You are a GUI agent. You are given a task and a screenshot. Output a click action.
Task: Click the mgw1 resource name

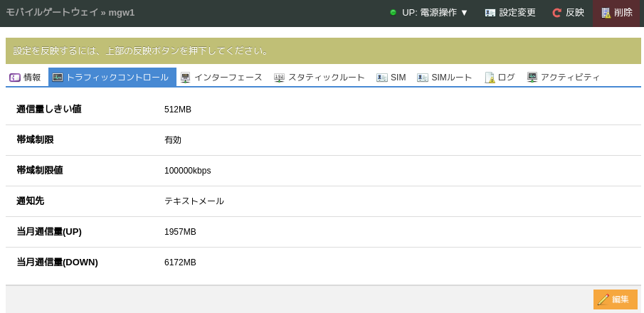tap(122, 13)
